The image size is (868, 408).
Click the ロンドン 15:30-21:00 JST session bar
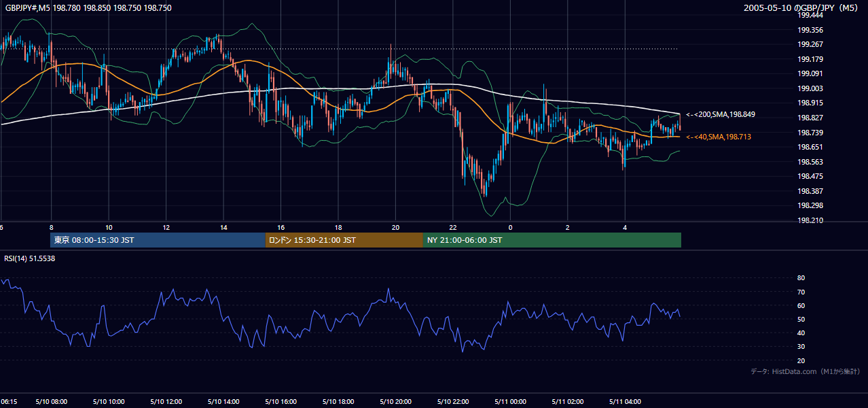pos(344,240)
